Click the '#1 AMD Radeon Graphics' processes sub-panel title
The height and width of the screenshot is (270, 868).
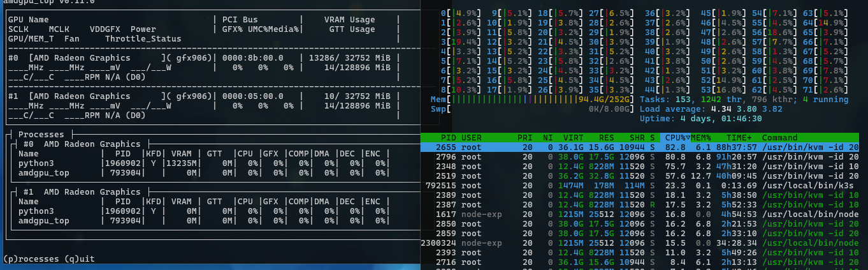point(83,191)
